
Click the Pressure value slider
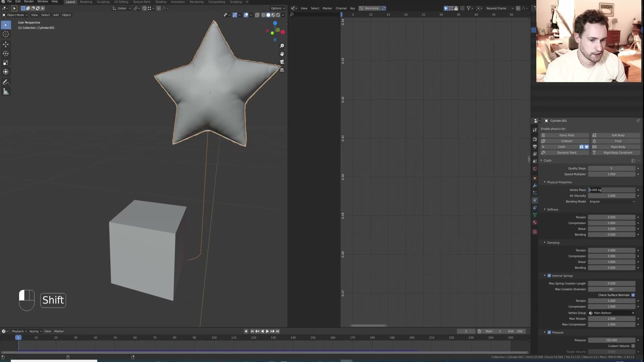[x=611, y=340]
